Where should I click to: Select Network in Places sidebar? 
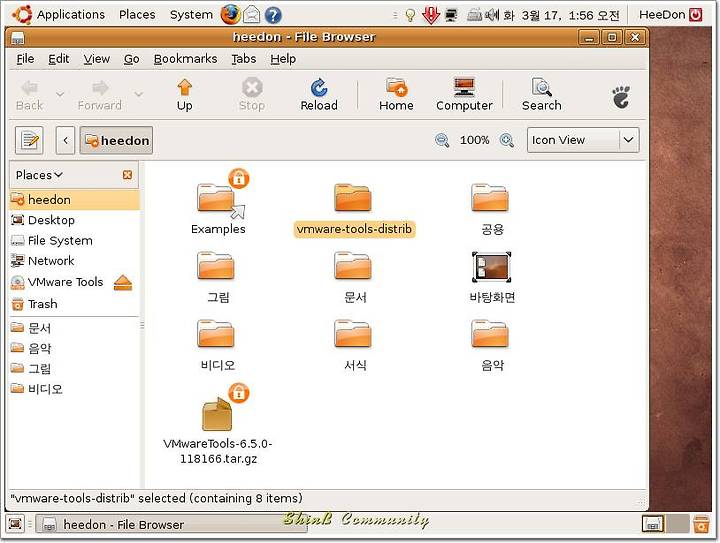[74, 261]
